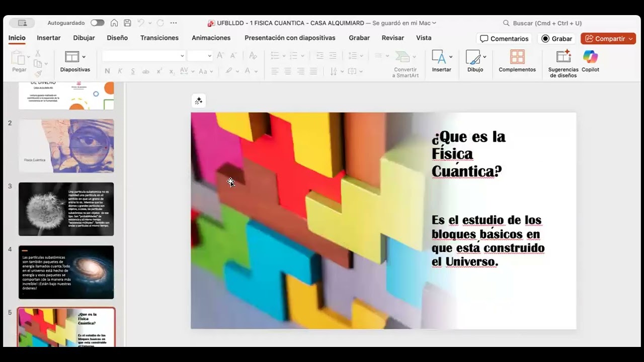Toggle bold with the N button
The width and height of the screenshot is (644, 362).
(107, 71)
